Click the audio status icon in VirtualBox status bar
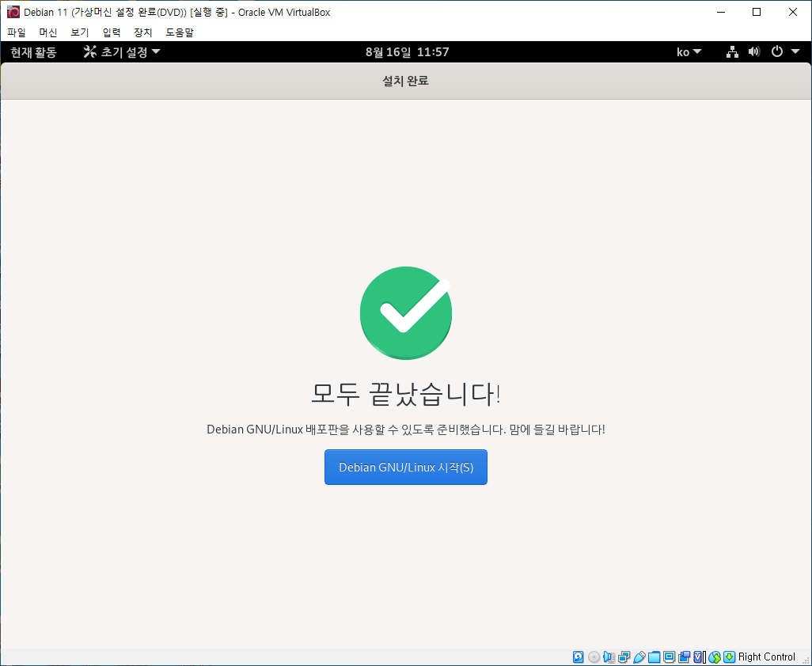 coord(609,657)
